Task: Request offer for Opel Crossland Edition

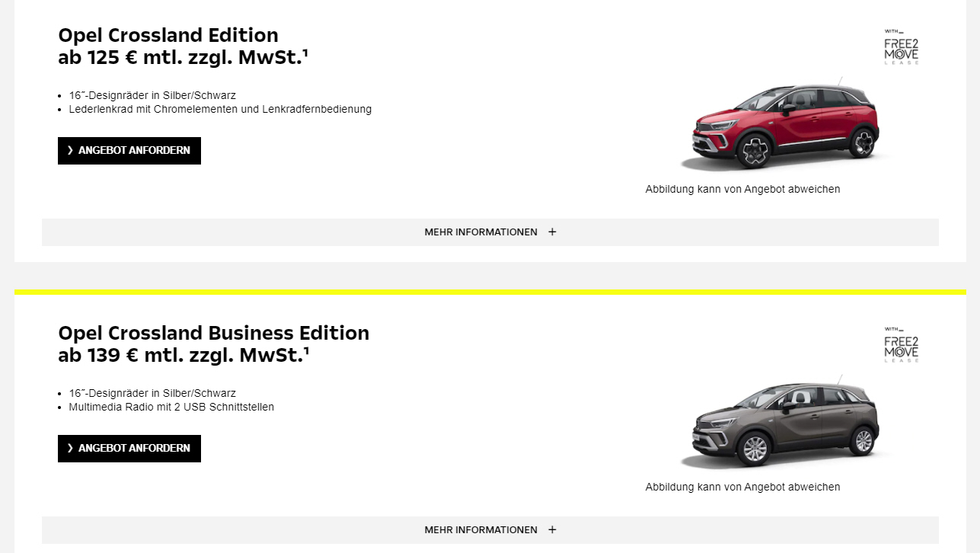Action: (x=129, y=151)
